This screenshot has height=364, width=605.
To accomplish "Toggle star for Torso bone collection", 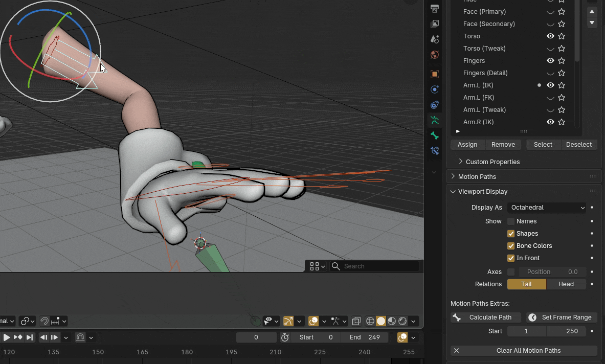I will 562,36.
